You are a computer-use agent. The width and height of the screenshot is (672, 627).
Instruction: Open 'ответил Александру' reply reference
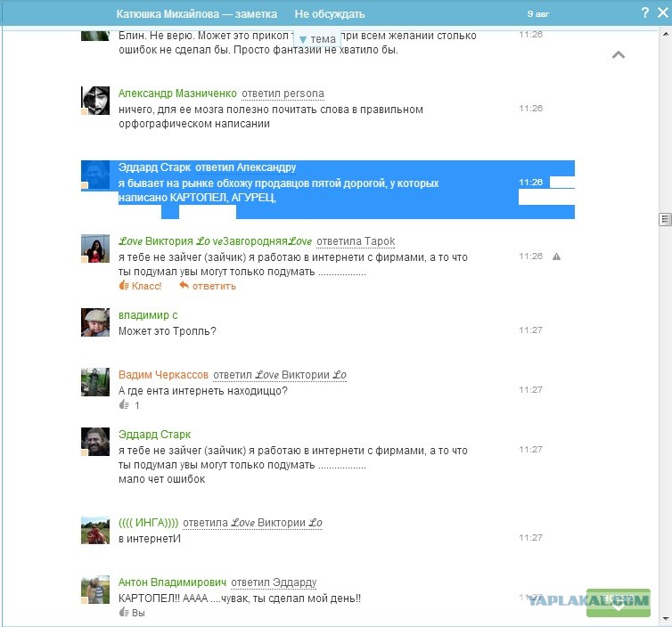point(246,167)
